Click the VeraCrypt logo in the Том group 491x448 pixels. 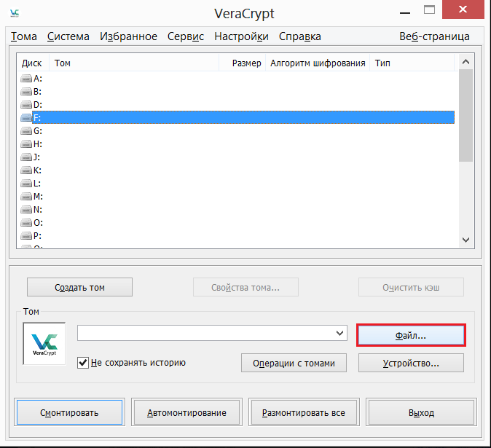(x=44, y=344)
